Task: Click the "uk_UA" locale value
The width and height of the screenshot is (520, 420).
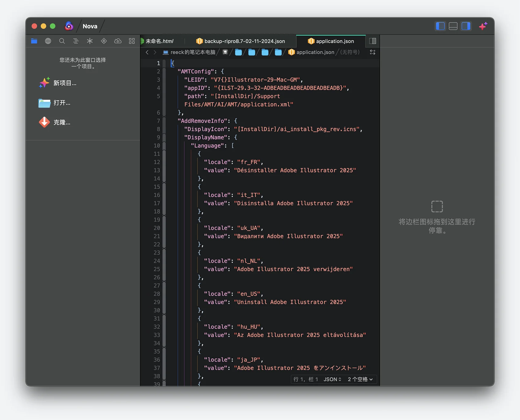Action: [249, 228]
